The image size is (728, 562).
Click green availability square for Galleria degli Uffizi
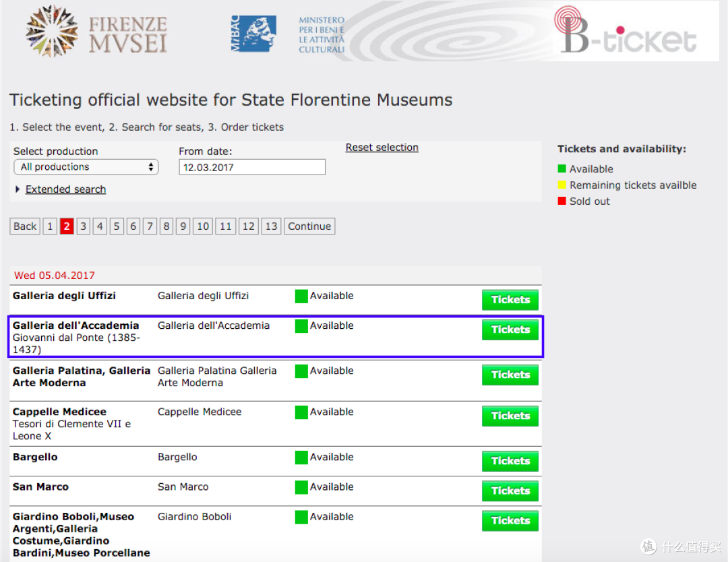[x=301, y=296]
